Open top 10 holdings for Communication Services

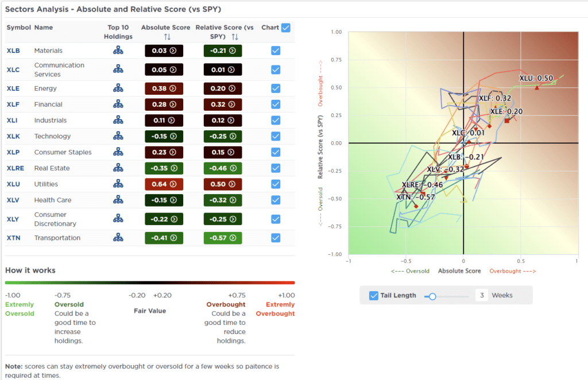118,69
